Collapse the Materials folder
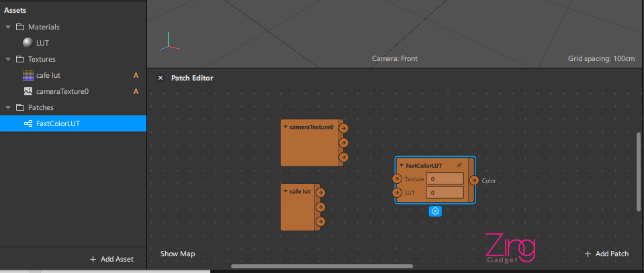 pyautogui.click(x=8, y=27)
